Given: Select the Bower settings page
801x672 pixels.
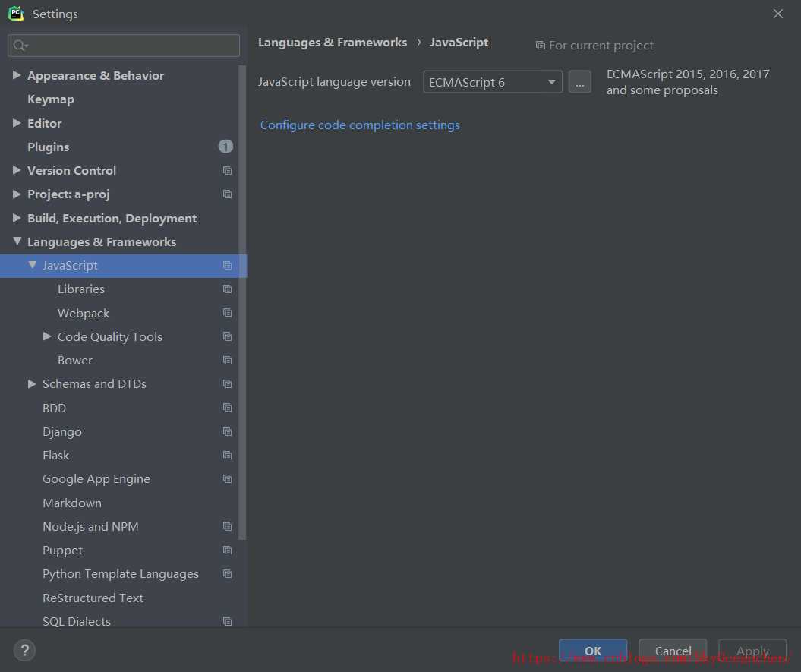Looking at the screenshot, I should click(75, 360).
